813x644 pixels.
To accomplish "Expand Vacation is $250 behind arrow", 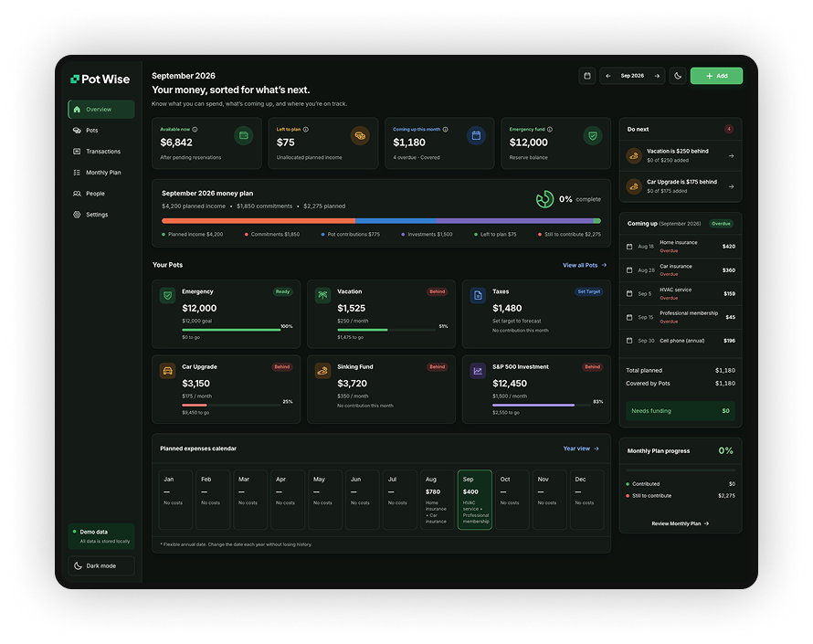I will (x=731, y=155).
